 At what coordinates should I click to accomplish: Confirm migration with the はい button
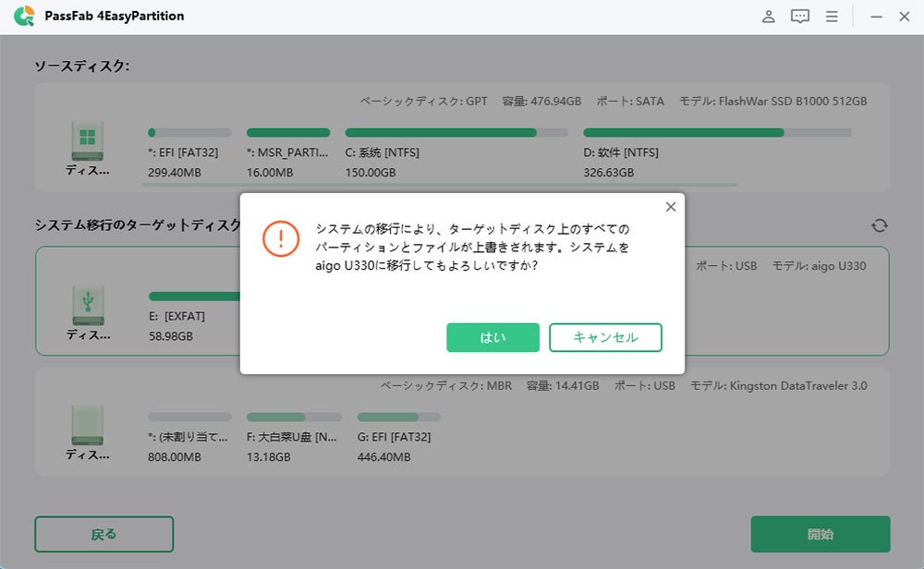[492, 337]
